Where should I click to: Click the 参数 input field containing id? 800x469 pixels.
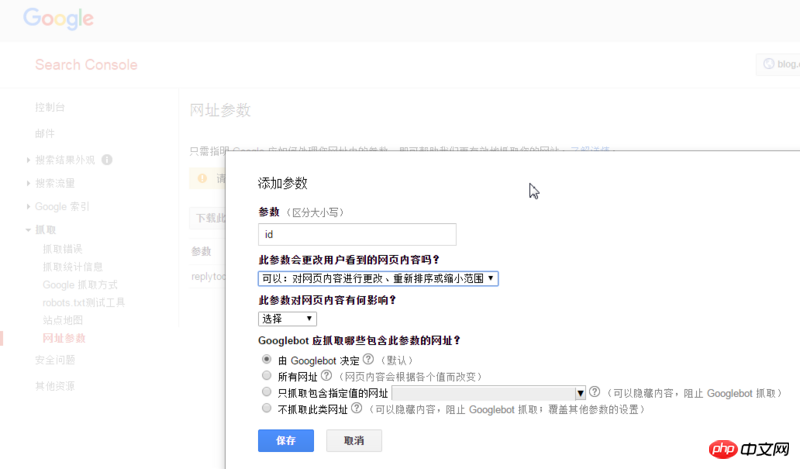[x=357, y=234]
